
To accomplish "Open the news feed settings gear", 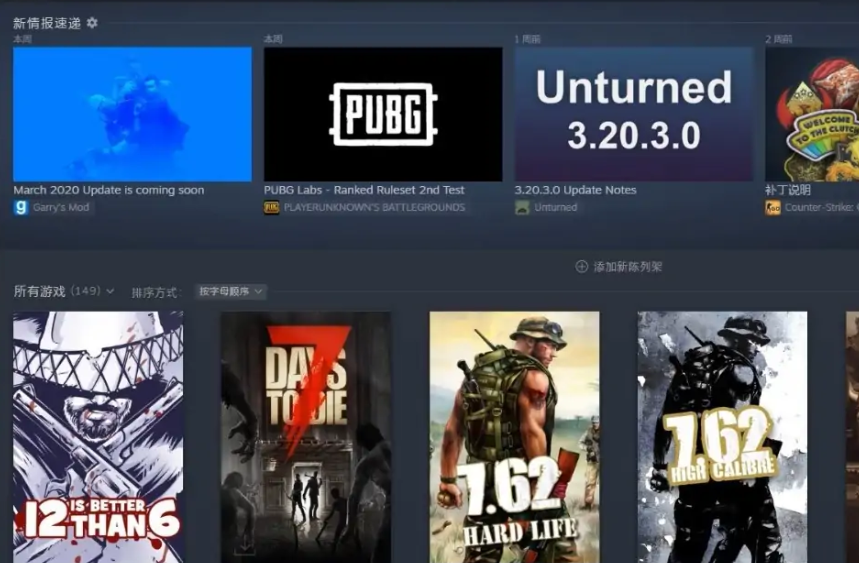I will point(93,23).
